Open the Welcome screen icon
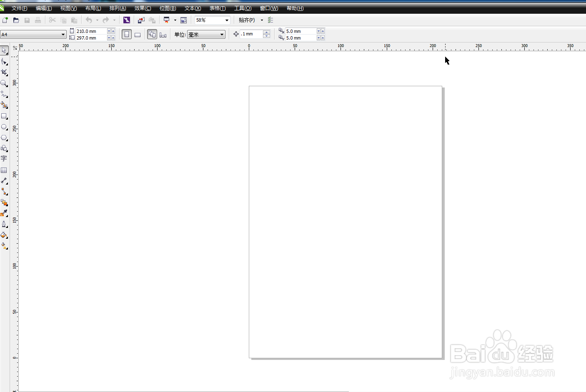Screen dimensions: 586x392 (183, 20)
